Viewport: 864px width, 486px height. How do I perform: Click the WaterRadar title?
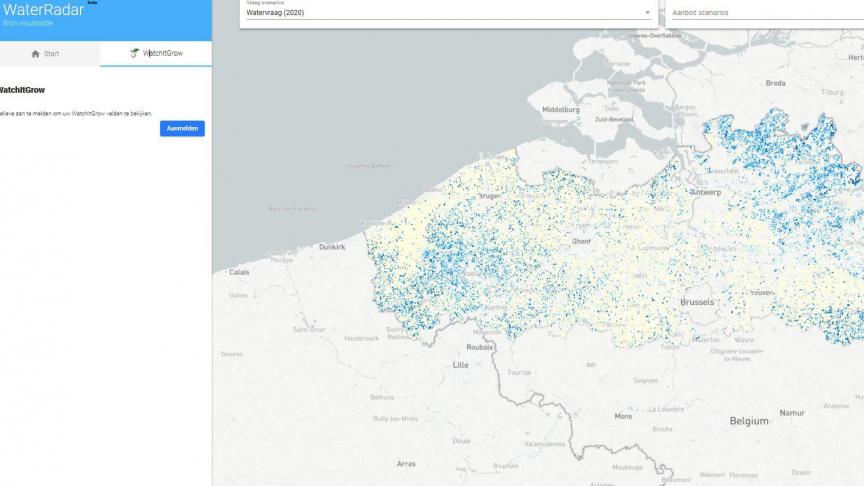click(x=43, y=9)
